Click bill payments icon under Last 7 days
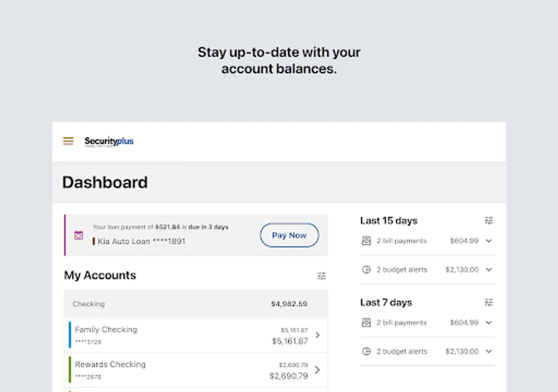The image size is (558, 392). [x=367, y=323]
